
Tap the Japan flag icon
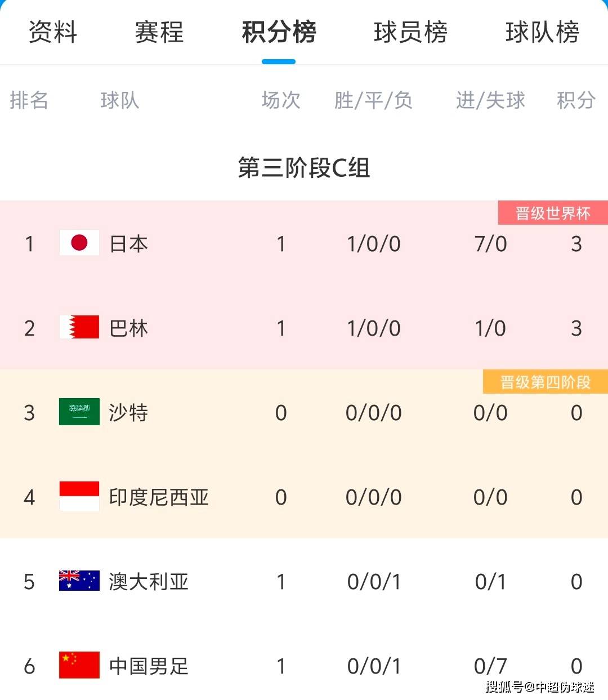coord(79,243)
